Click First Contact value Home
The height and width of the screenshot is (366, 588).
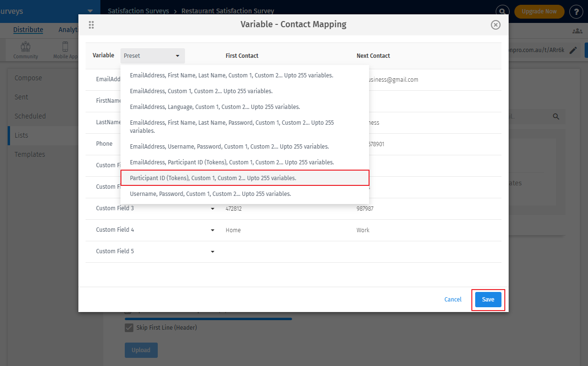click(233, 230)
